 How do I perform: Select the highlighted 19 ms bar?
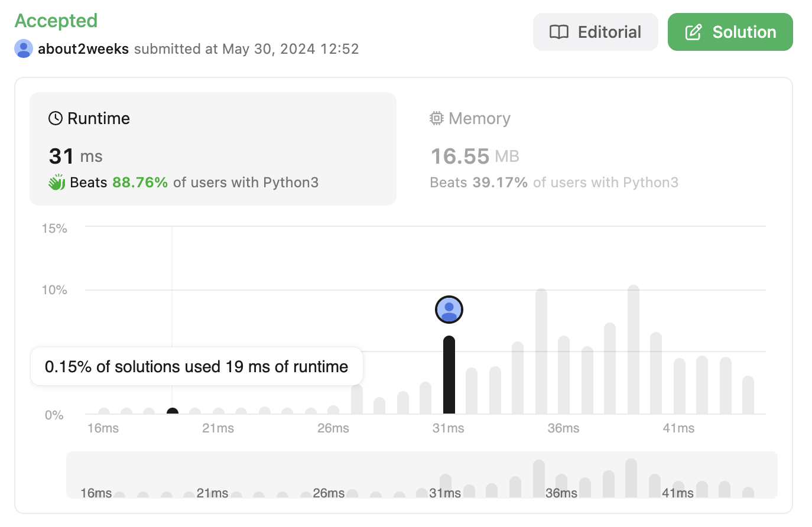point(173,411)
